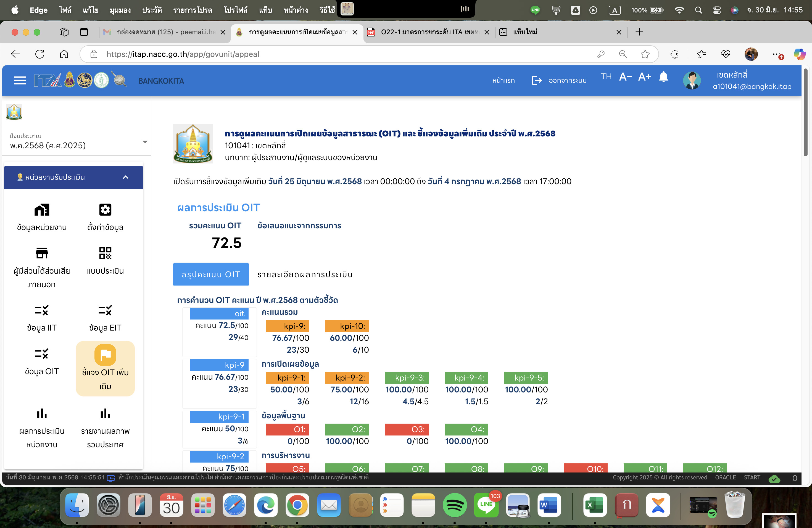Open password key icon in address bar

coord(601,54)
